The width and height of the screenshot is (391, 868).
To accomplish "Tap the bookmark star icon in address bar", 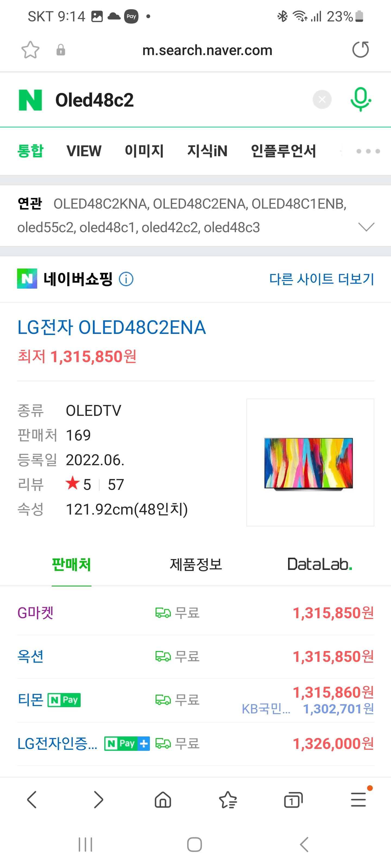I will click(30, 50).
